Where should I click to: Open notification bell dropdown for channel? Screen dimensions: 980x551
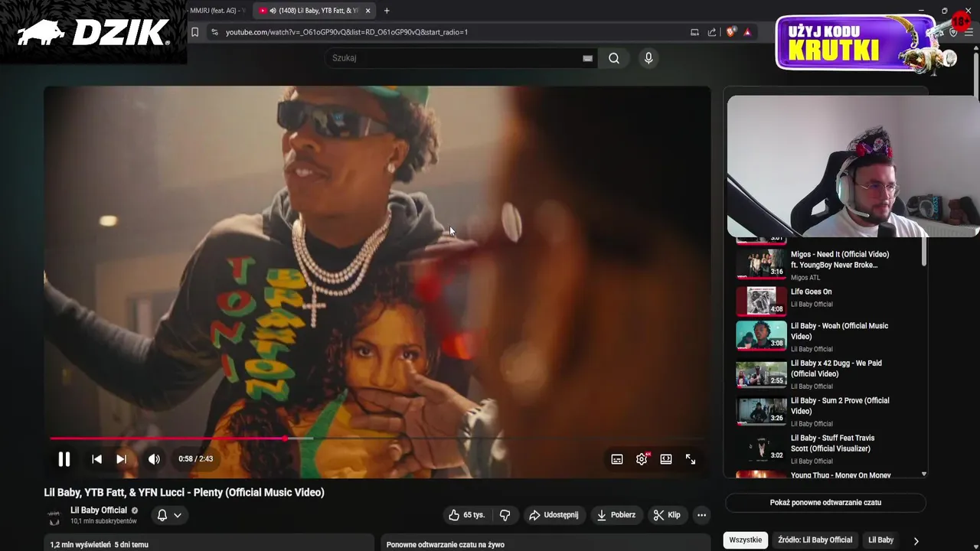(x=169, y=515)
